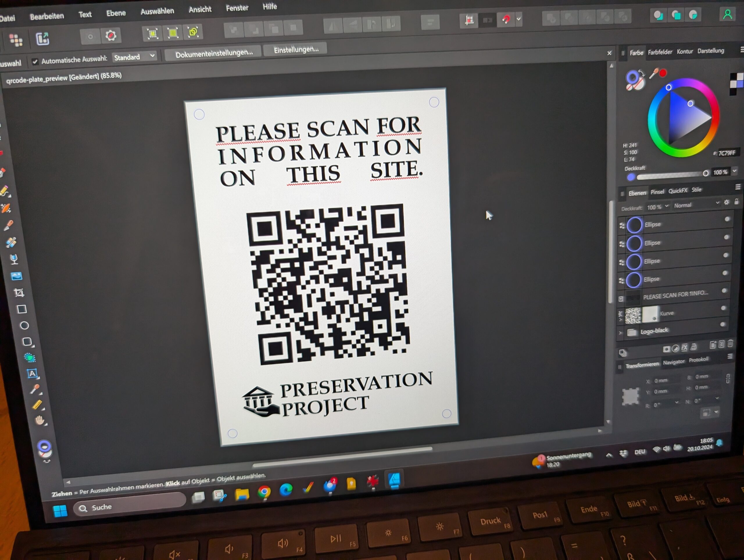
Task: Select the Vector Brush tool
Action: coord(6,209)
